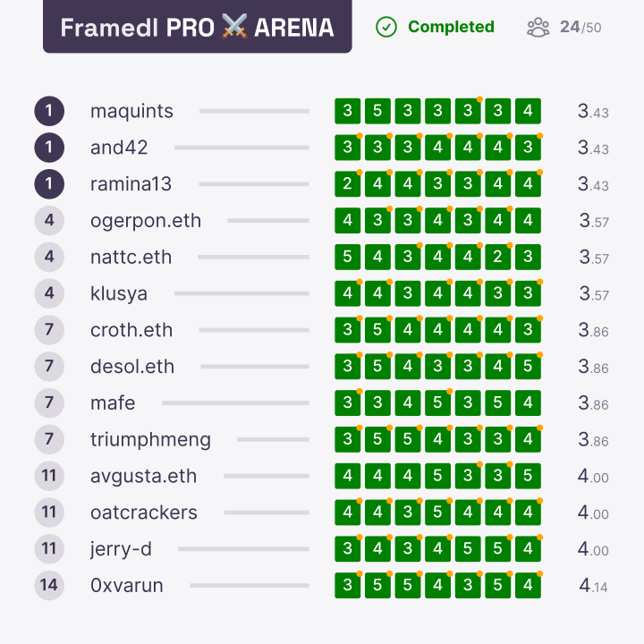The image size is (644, 644).
Task: Click the 24/50 participant count
Action: 580,28
